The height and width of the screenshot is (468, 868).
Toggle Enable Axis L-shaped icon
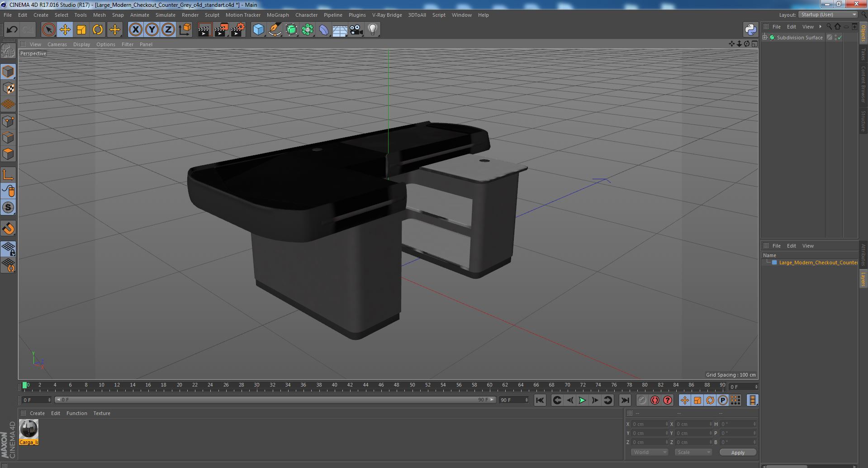click(x=9, y=175)
